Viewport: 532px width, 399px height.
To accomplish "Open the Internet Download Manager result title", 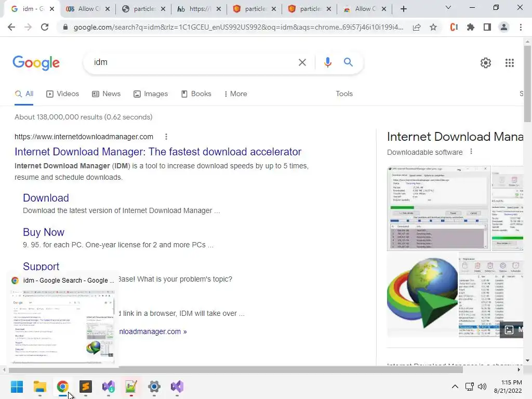I will click(x=158, y=152).
